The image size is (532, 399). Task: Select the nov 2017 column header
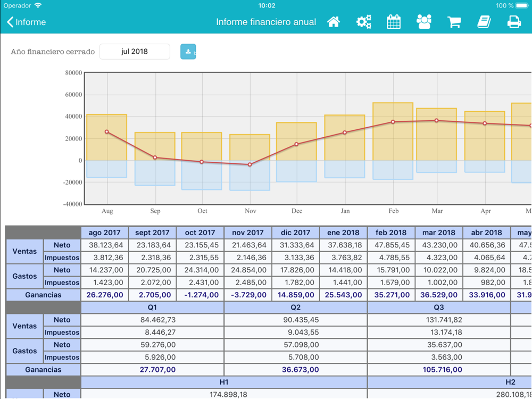[248, 233]
